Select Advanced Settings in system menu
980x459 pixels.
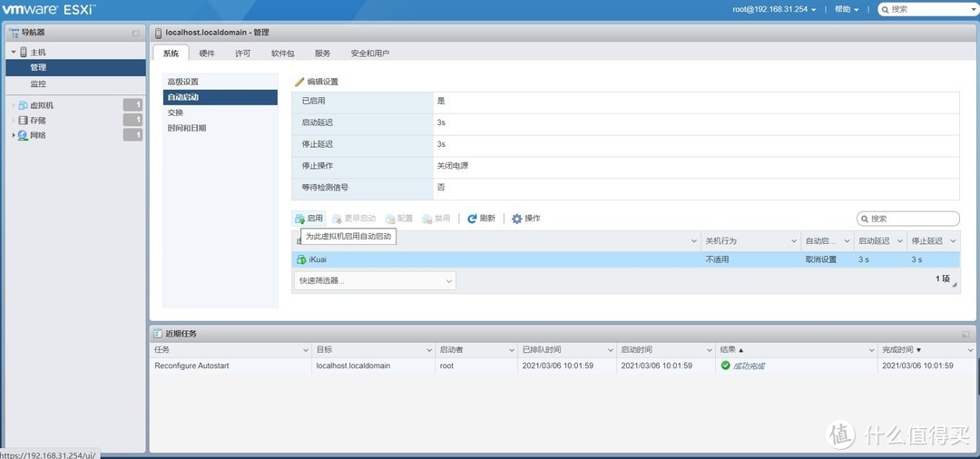[x=220, y=82]
